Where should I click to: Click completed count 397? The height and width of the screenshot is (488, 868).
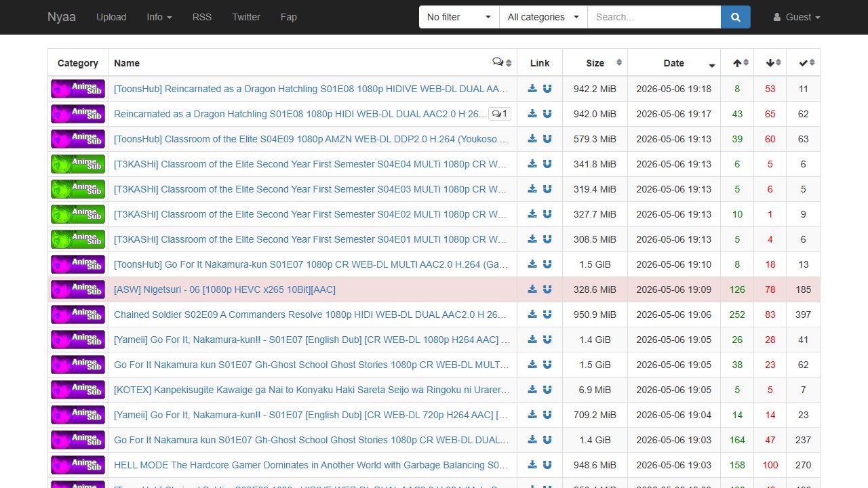[x=804, y=314]
